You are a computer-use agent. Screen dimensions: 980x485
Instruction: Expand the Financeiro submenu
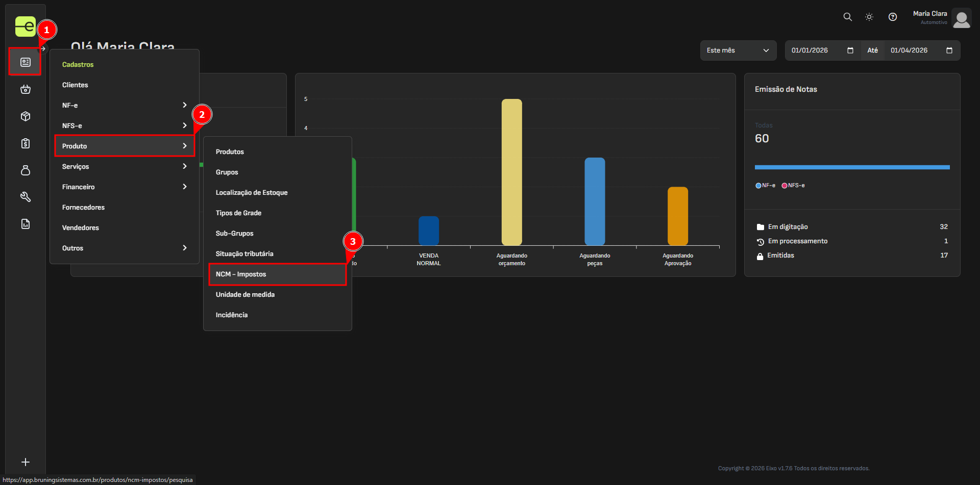[124, 187]
